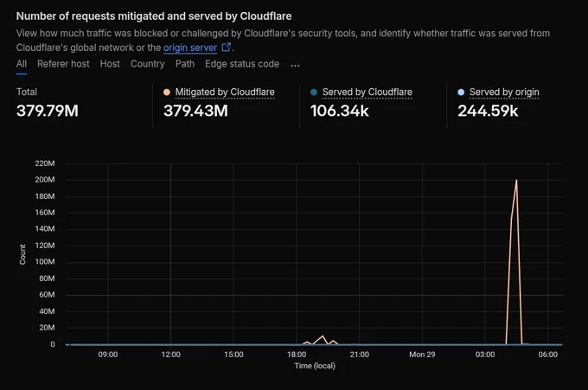Click the chart heading about requests mitigated

pyautogui.click(x=154, y=16)
